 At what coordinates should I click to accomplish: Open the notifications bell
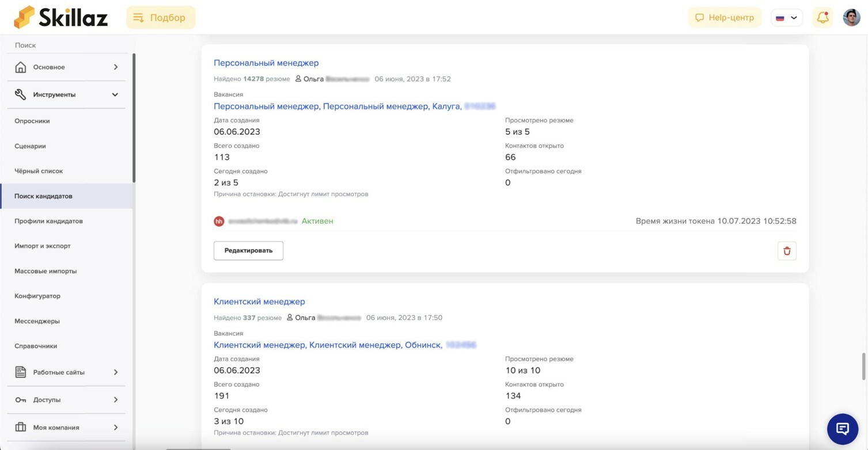[x=822, y=17]
